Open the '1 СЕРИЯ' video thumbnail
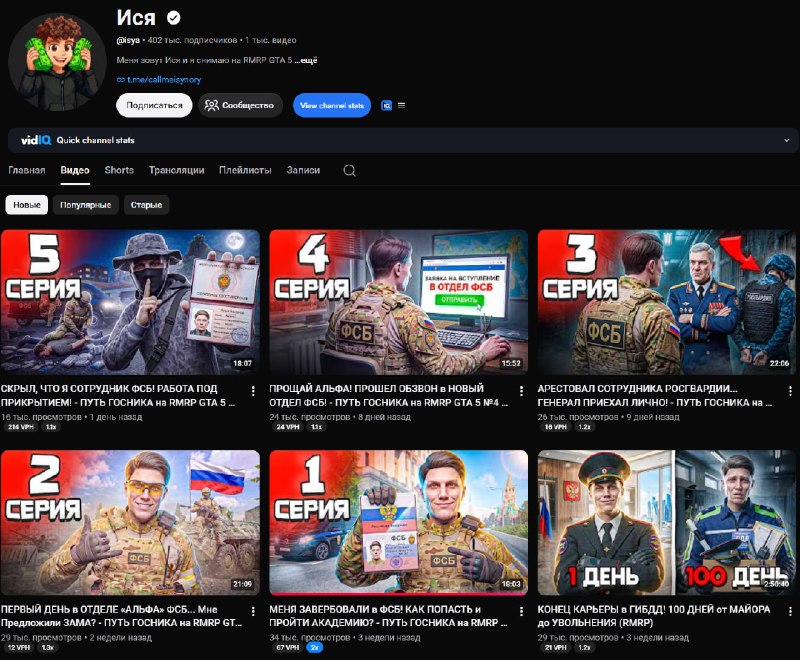This screenshot has height=660, width=800. pos(398,522)
